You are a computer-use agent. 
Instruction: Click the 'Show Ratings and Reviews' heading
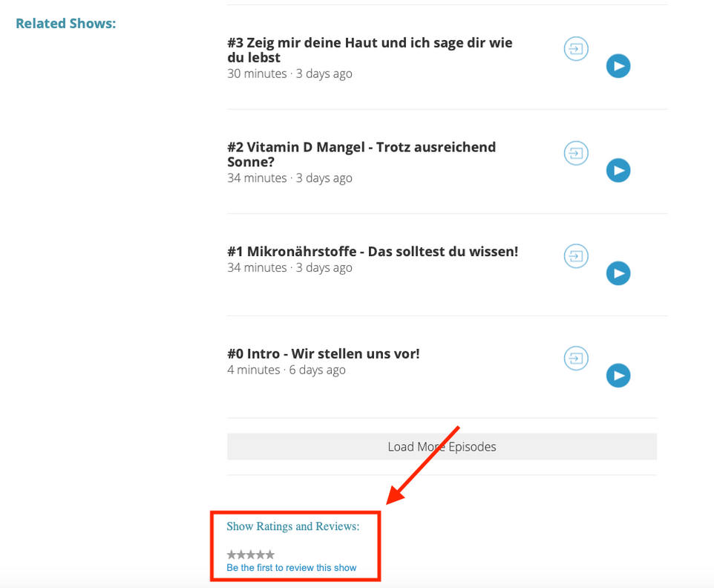[293, 526]
